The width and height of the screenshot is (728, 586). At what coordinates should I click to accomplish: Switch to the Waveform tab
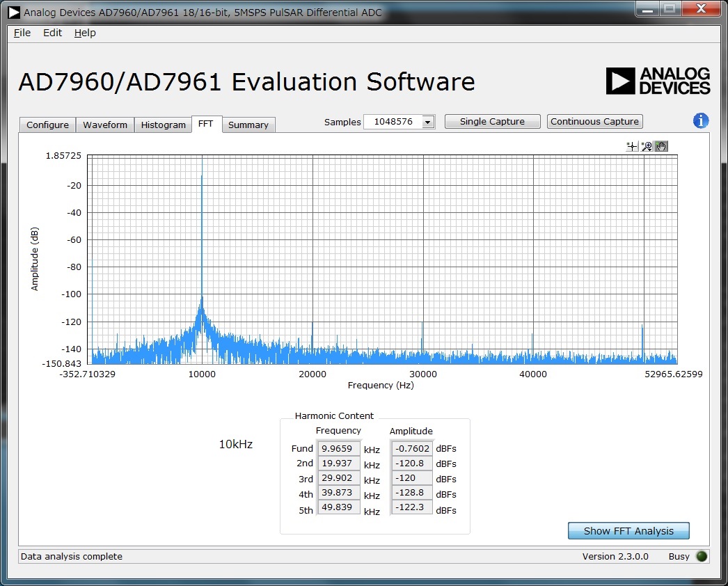click(105, 125)
